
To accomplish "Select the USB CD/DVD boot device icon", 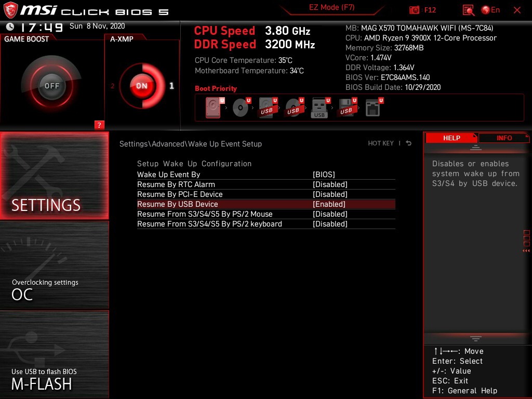I will pos(295,108).
